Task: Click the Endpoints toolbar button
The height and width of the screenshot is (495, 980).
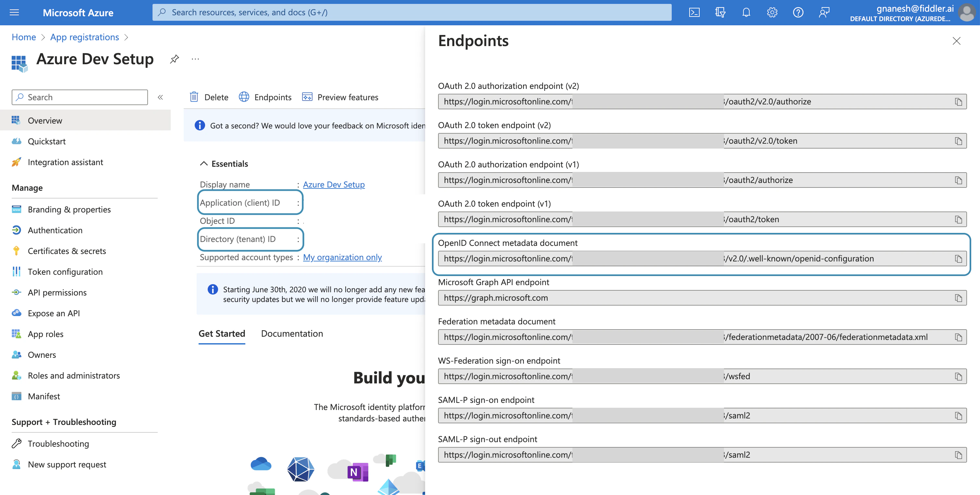Action: coord(265,97)
